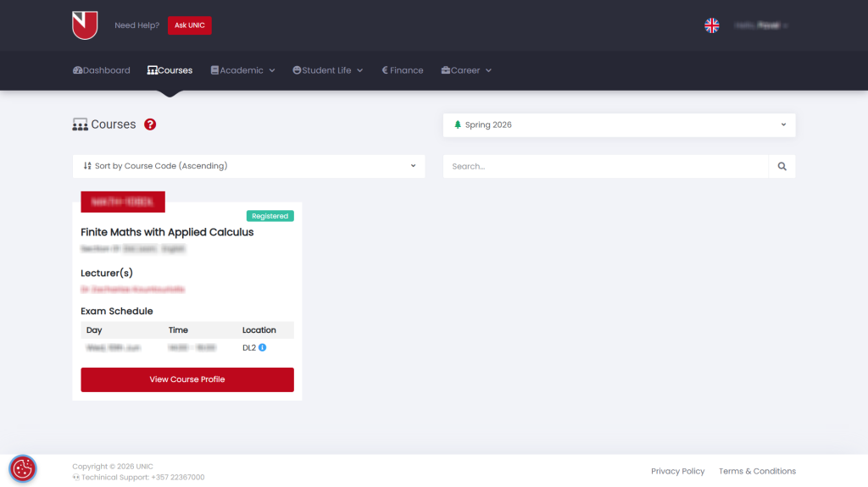Screen dimensions: 868x487
Task: Click the search magnifier icon
Action: (x=782, y=166)
